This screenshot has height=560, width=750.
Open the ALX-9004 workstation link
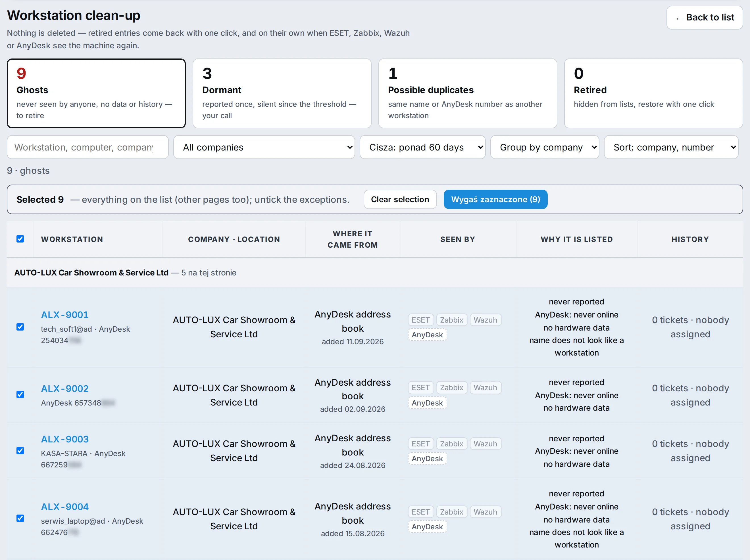pyautogui.click(x=65, y=507)
